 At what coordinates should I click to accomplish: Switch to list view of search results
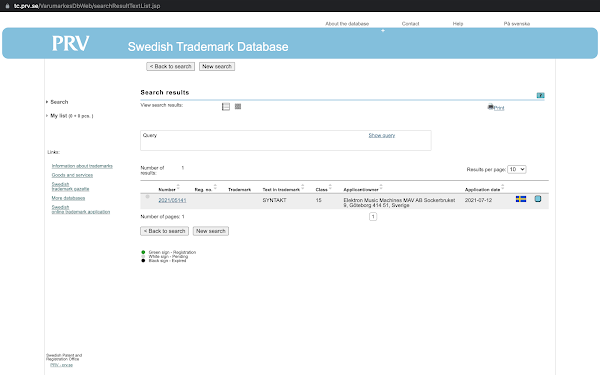pos(226,107)
